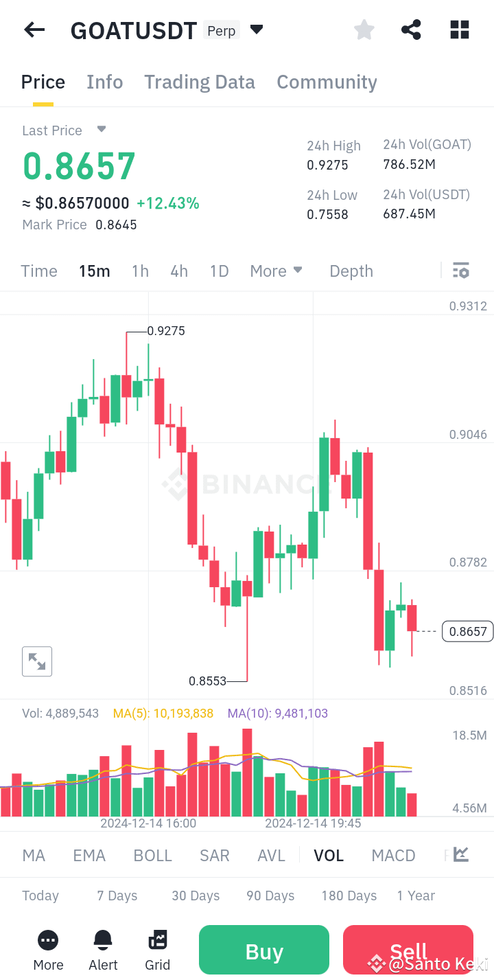Open the apps grid at top right

tap(459, 29)
